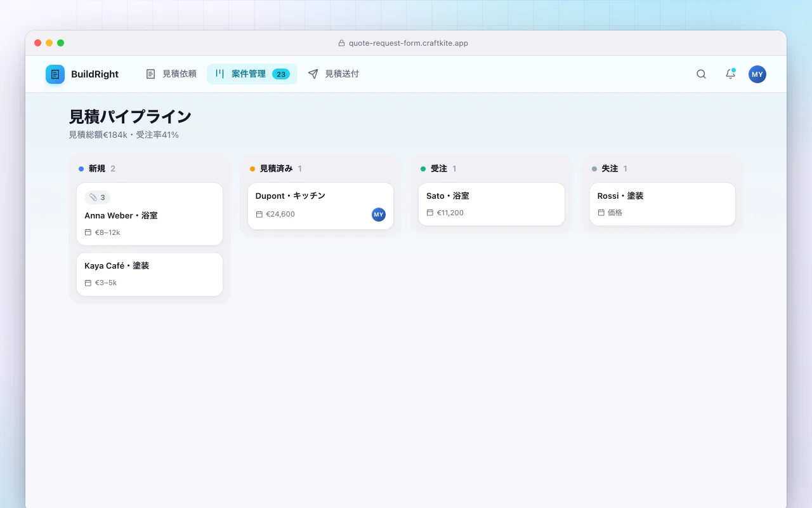Open the Sato・浴室 card
The image size is (812, 508).
(492, 204)
